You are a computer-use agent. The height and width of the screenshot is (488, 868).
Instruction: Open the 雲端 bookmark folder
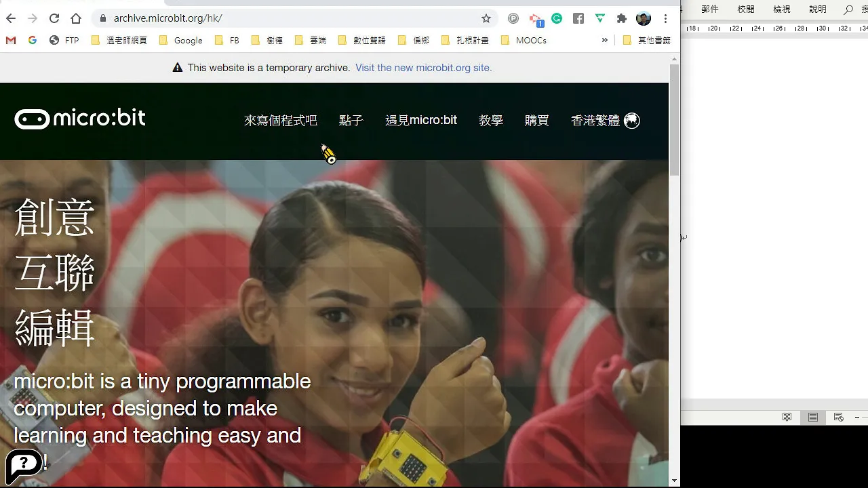pyautogui.click(x=311, y=40)
